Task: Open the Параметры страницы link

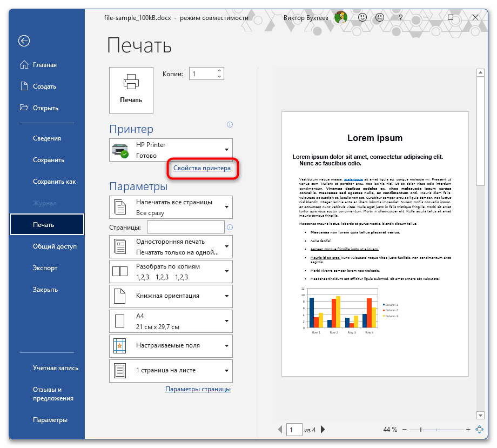Action: [x=198, y=389]
